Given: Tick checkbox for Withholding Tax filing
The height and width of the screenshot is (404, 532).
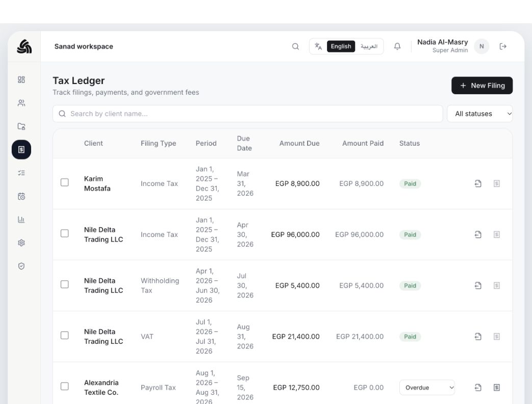Looking at the screenshot, I should pyautogui.click(x=64, y=284).
